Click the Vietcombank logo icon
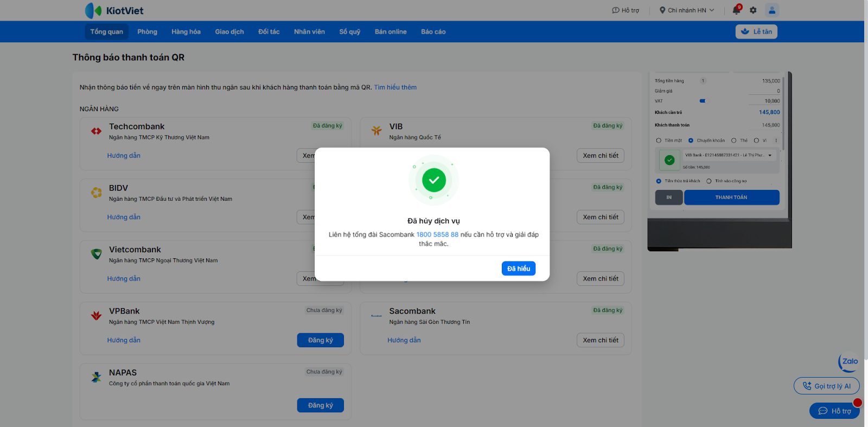Screen dimensions: 868x427 coord(97,253)
